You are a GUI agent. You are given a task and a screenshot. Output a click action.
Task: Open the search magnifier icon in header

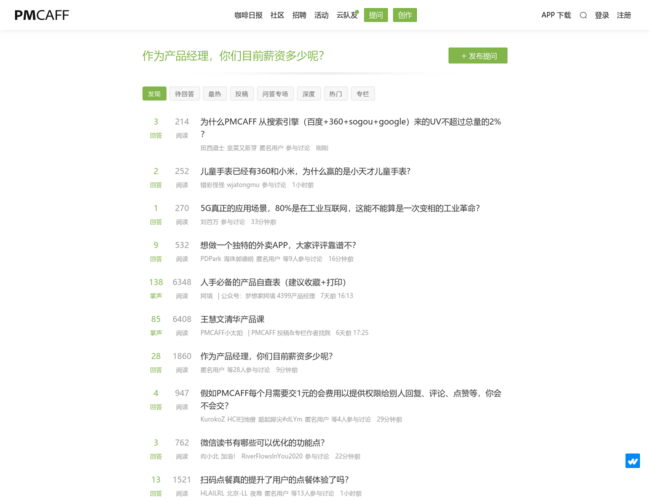coord(583,15)
